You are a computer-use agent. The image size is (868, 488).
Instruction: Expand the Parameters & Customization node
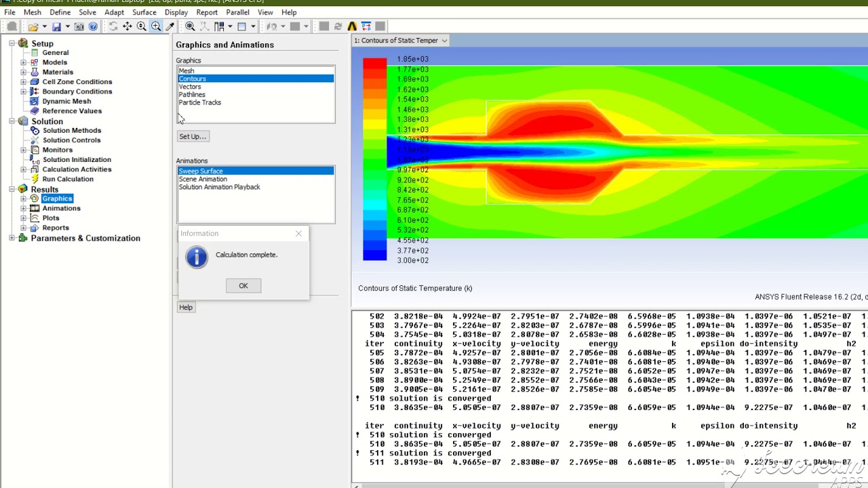12,238
